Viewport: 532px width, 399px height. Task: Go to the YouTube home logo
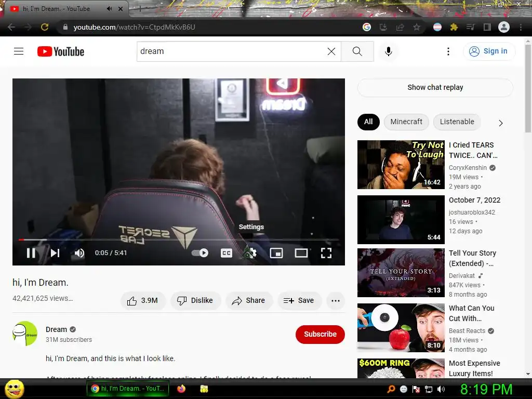(61, 51)
